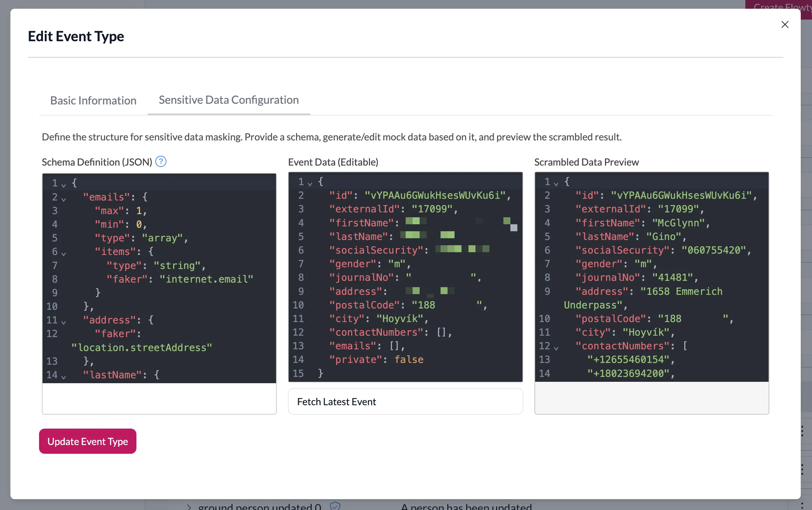Open the Schema Definition help icon

pyautogui.click(x=161, y=162)
